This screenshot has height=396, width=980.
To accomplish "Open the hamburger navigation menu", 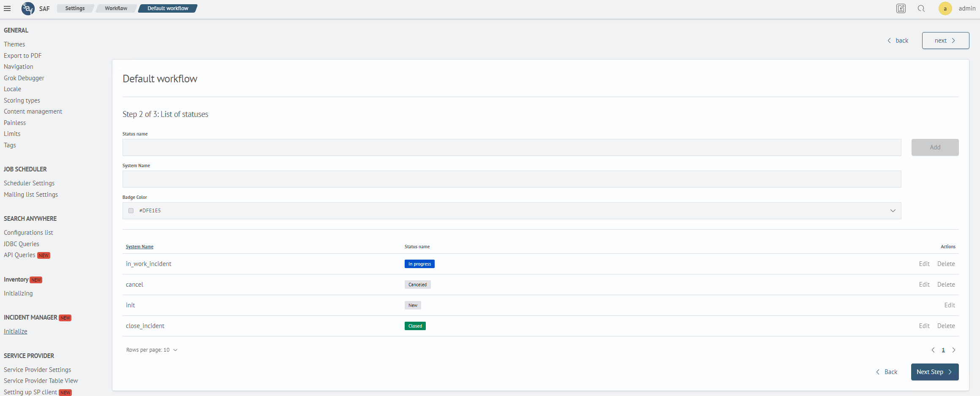I will (7, 8).
